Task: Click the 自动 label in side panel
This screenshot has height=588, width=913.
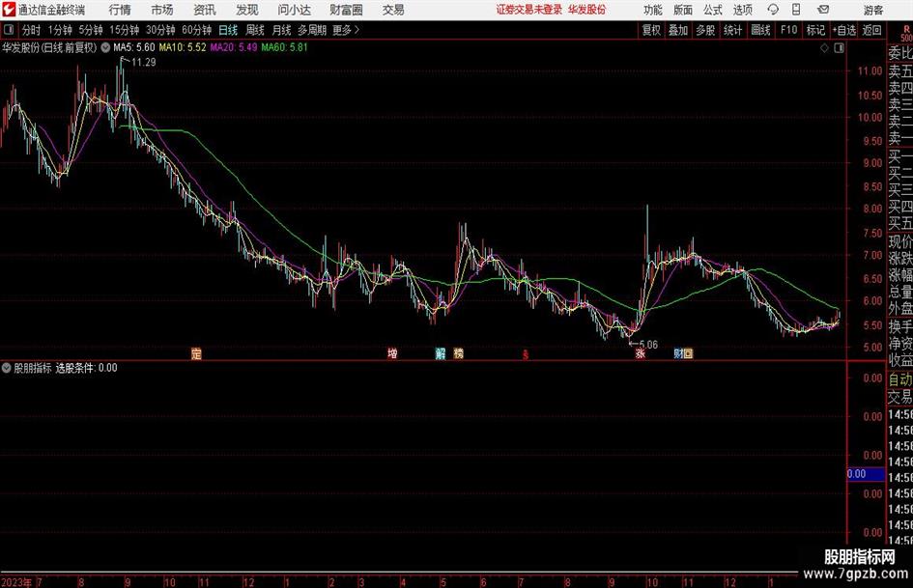Action: click(x=900, y=379)
